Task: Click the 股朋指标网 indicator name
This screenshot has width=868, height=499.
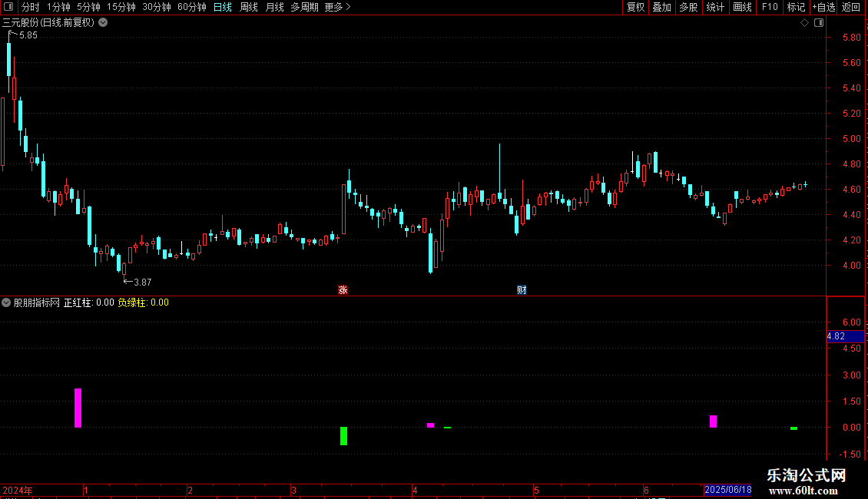Action: point(37,302)
